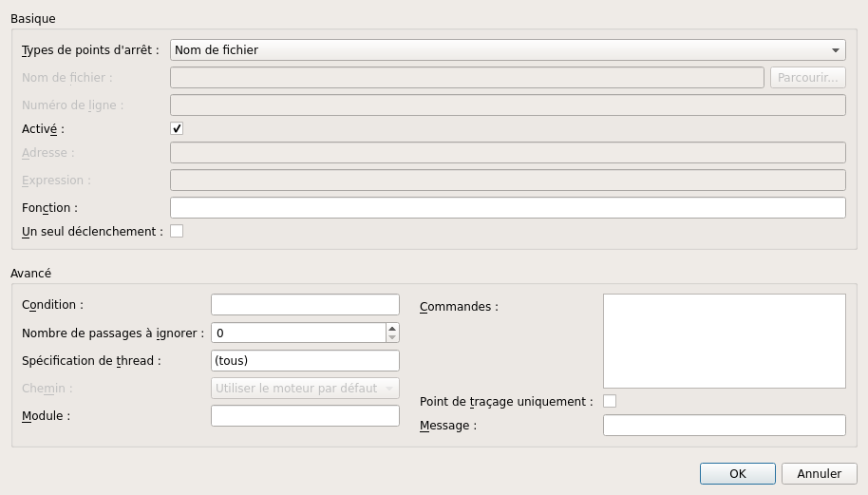Click the Nom de fichier text field

coord(466,78)
